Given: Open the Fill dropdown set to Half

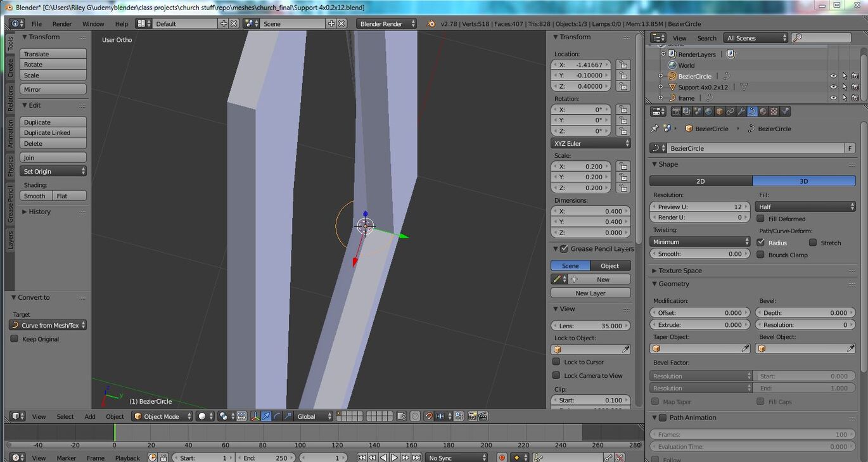Looking at the screenshot, I should 805,207.
